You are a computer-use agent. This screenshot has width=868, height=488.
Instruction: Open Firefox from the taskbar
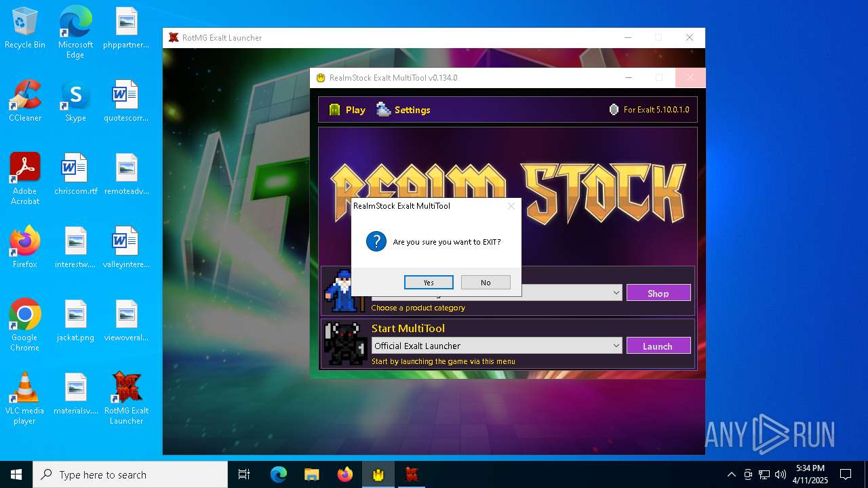pyautogui.click(x=345, y=474)
